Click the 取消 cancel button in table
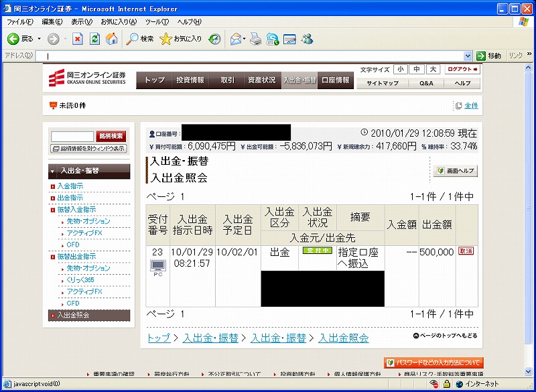536x392 pixels. coord(466,251)
